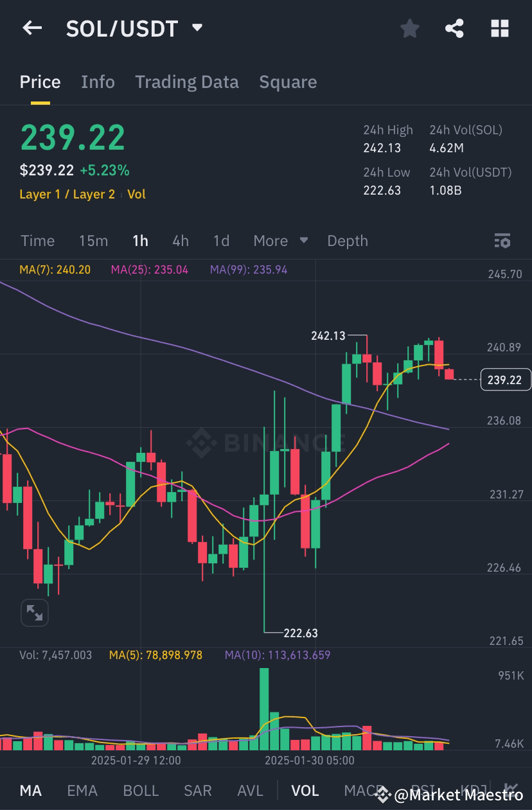
Task: Select the chart style icon bottom right
Action: pyautogui.click(x=511, y=788)
